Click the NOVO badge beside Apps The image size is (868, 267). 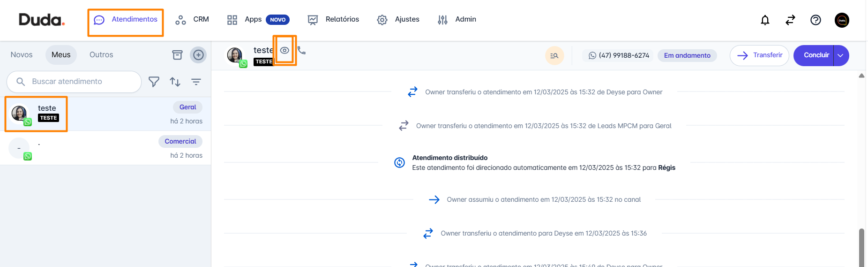click(277, 20)
